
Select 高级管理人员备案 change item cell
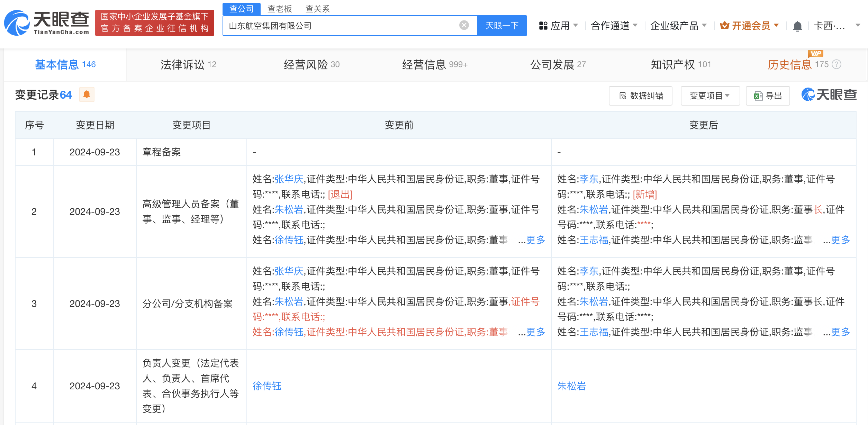191,211
